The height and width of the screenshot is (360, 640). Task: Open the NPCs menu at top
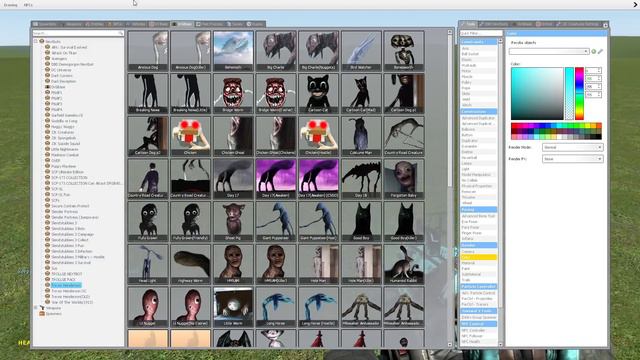coord(28,5)
